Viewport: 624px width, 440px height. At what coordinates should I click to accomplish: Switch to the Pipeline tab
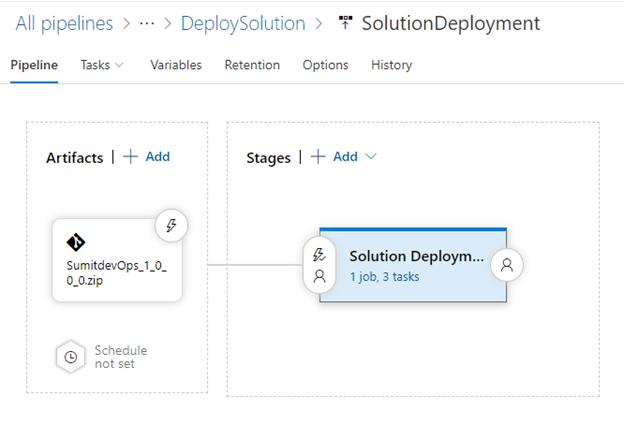coord(34,65)
